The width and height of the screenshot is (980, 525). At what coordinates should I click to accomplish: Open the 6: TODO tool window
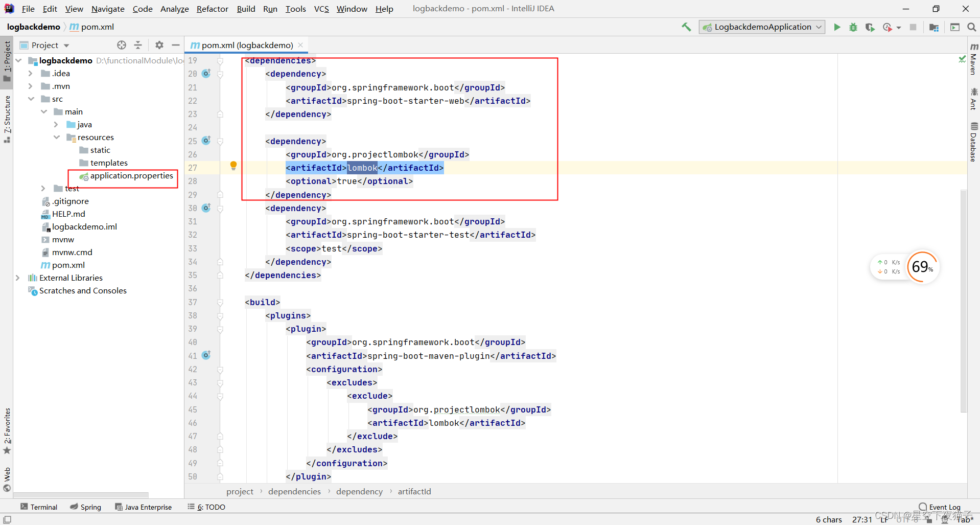pos(206,507)
